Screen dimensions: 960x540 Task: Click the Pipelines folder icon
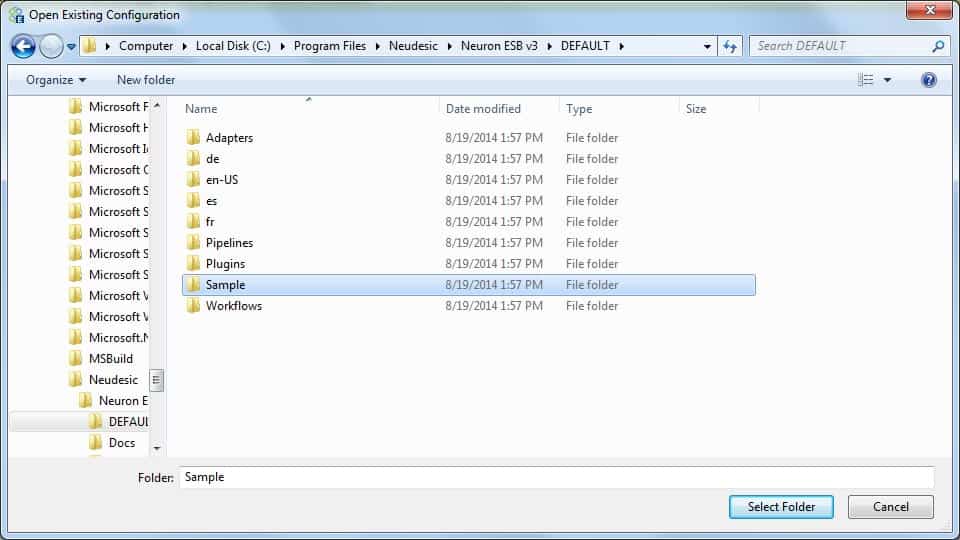193,242
